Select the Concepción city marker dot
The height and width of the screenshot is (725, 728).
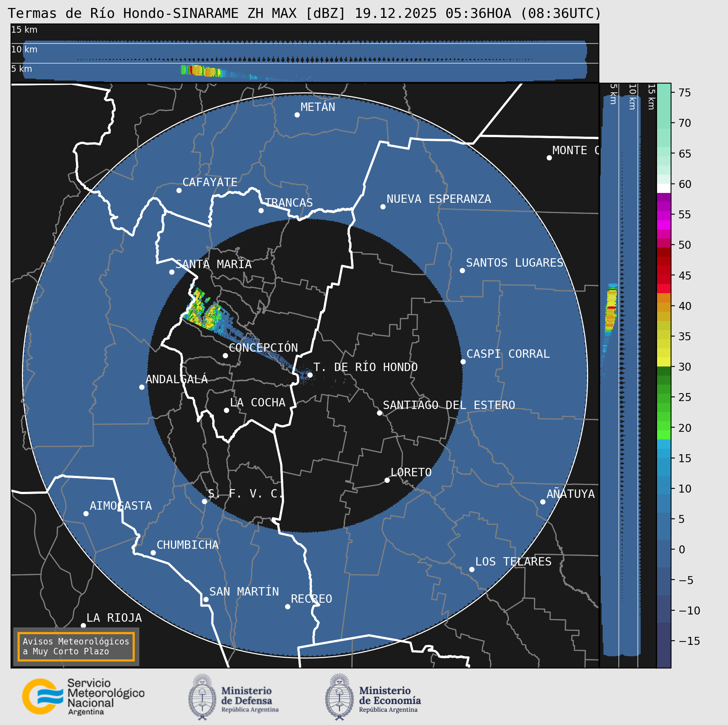[225, 355]
